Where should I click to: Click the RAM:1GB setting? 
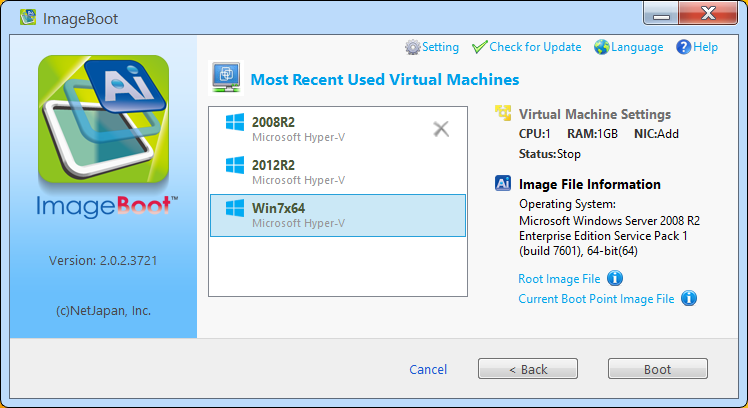592,134
